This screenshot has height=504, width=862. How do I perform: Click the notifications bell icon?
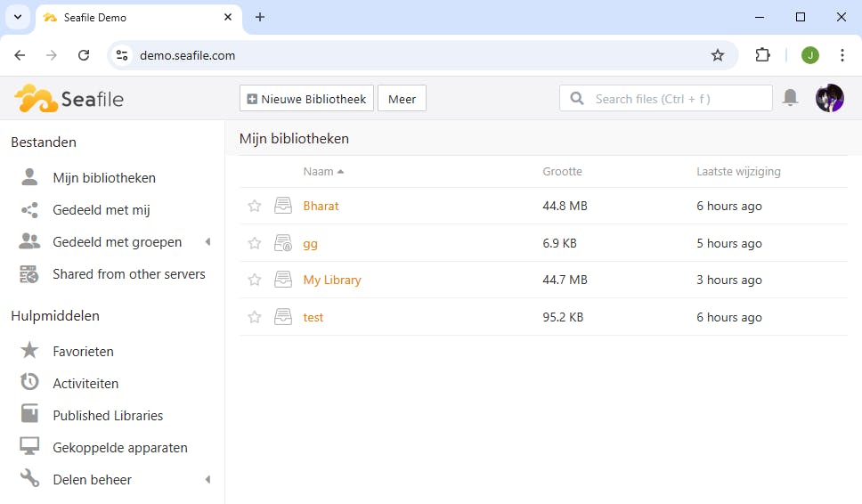point(790,98)
